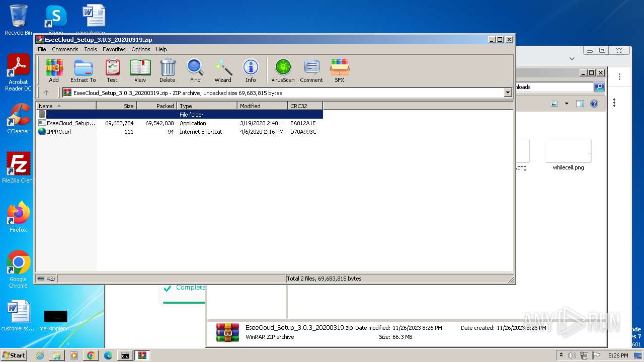
Task: Open the customerss Word document on desktop
Action: pyautogui.click(x=18, y=316)
